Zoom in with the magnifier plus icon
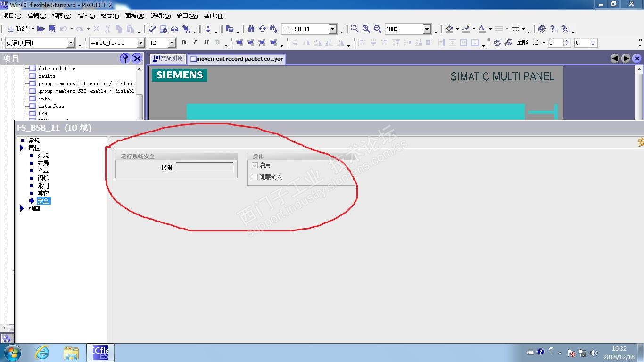 (x=366, y=29)
